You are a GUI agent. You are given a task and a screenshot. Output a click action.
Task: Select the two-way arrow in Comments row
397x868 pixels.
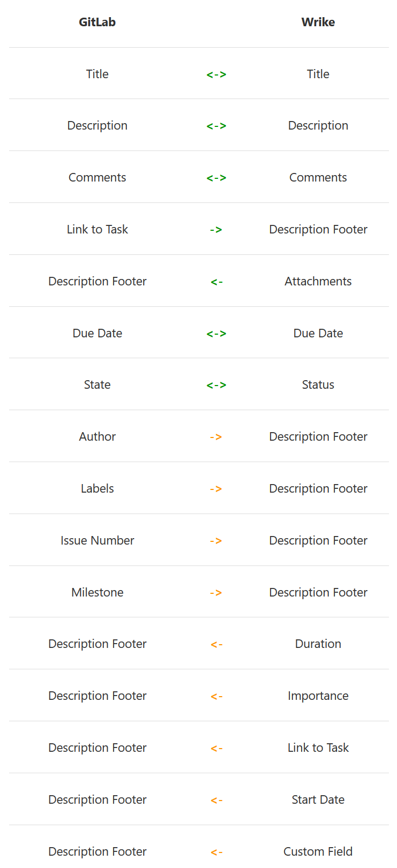[x=216, y=178]
